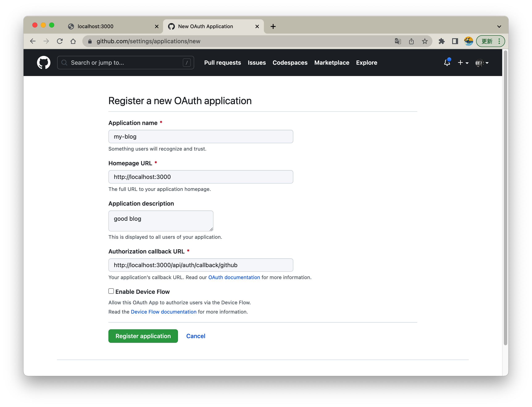Viewport: 532px width, 407px height.
Task: Focus the Homepage URL field
Action: (201, 177)
